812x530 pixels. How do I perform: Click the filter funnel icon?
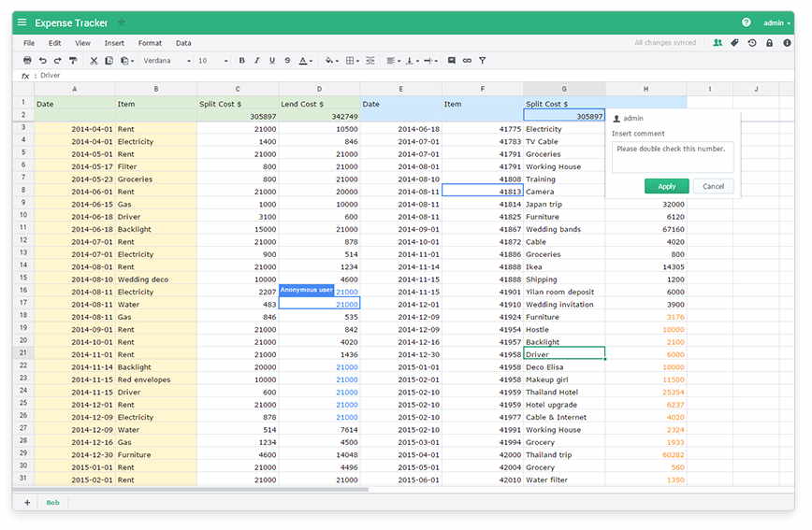point(483,61)
